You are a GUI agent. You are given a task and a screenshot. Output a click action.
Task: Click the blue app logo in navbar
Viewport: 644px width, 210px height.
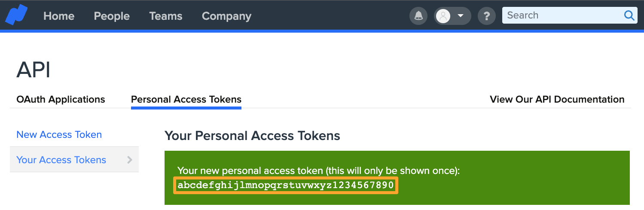click(16, 15)
